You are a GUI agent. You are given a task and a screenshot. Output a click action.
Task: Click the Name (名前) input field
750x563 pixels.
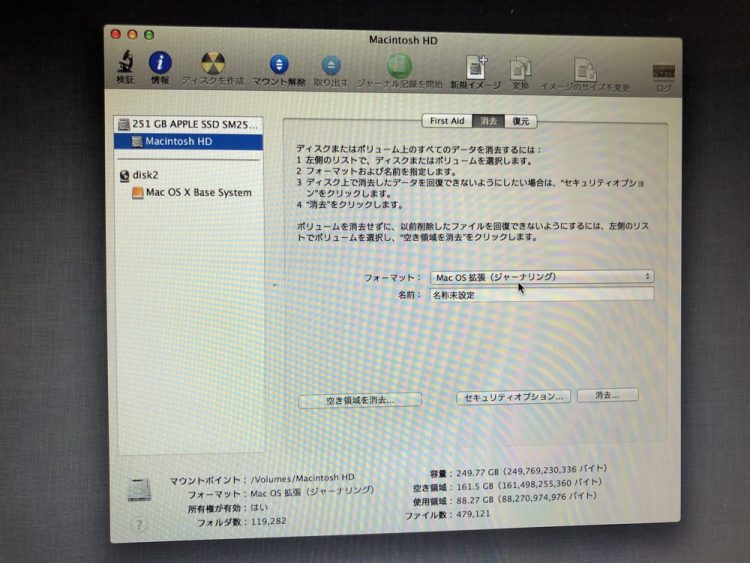pos(541,295)
